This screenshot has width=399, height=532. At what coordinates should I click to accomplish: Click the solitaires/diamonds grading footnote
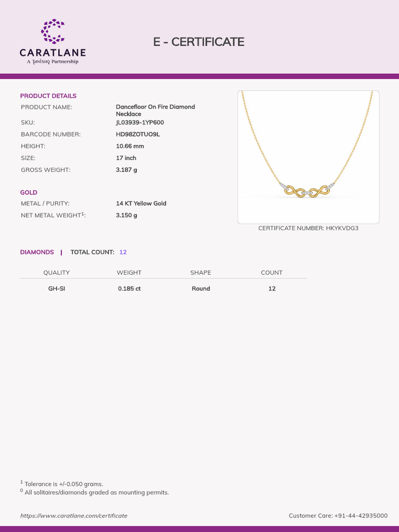pyautogui.click(x=95, y=492)
